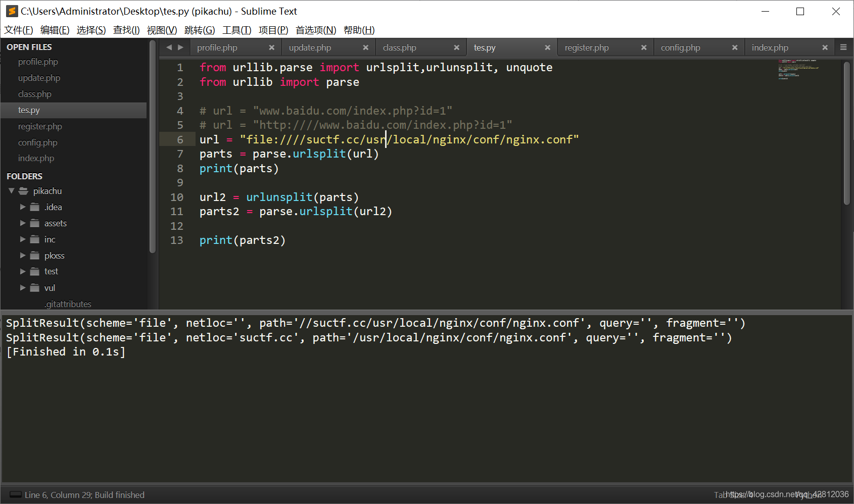Switch to the config.php tab
854x504 pixels.
(x=680, y=47)
